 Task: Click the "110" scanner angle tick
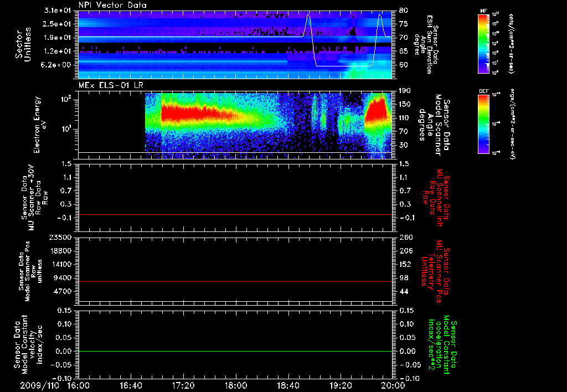pyautogui.click(x=405, y=118)
